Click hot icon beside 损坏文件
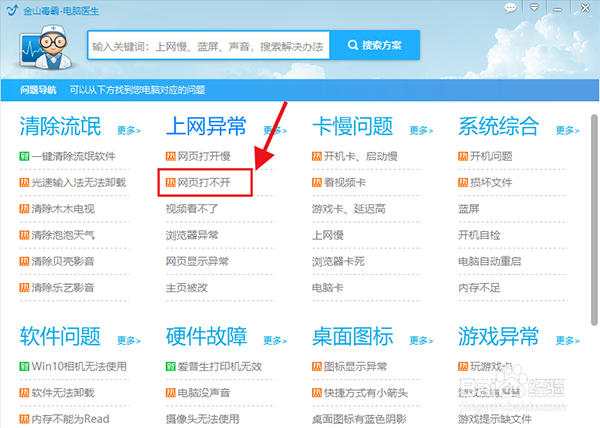 pyautogui.click(x=463, y=182)
